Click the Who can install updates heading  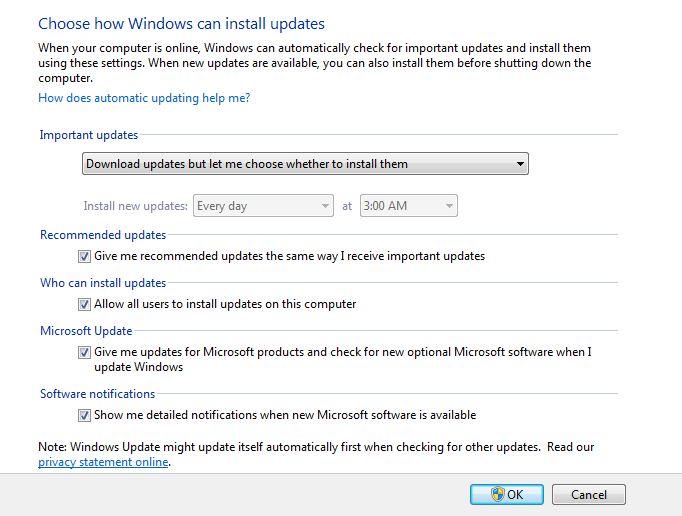pos(103,283)
